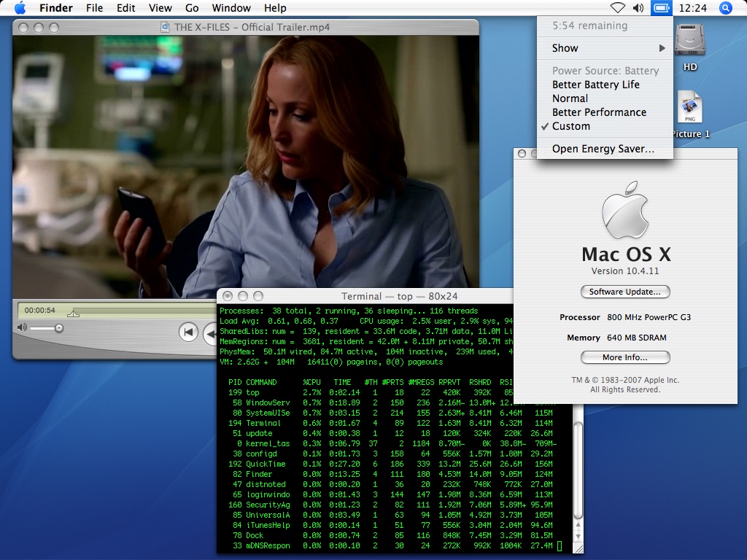Click the QuickTime mute speaker icon
This screenshot has height=560, width=747.
[22, 327]
